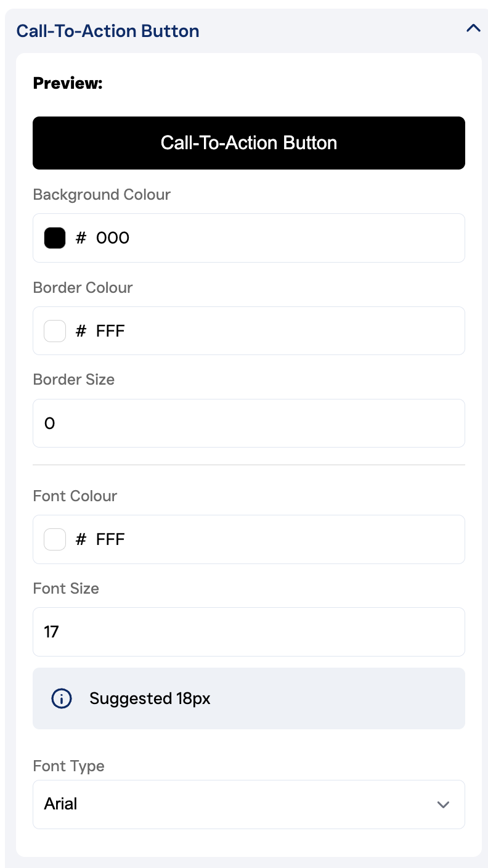Image resolution: width=488 pixels, height=868 pixels.
Task: Click the Call-To-Action Button section title
Action: pyautogui.click(x=108, y=31)
